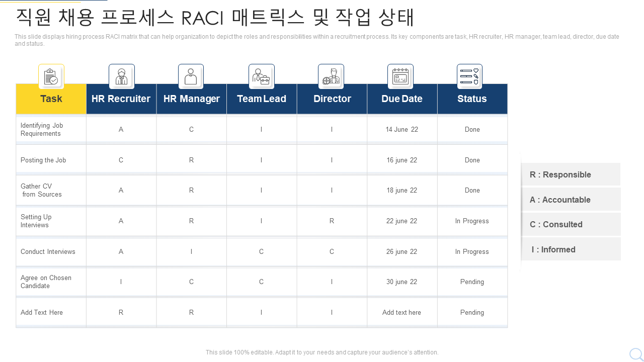Click the 'Conduct Interviews' task cell
644x362 pixels.
pyautogui.click(x=51, y=251)
